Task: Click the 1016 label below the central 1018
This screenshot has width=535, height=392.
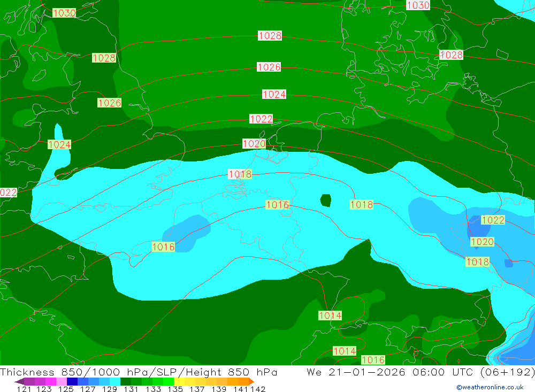Action: tap(277, 205)
